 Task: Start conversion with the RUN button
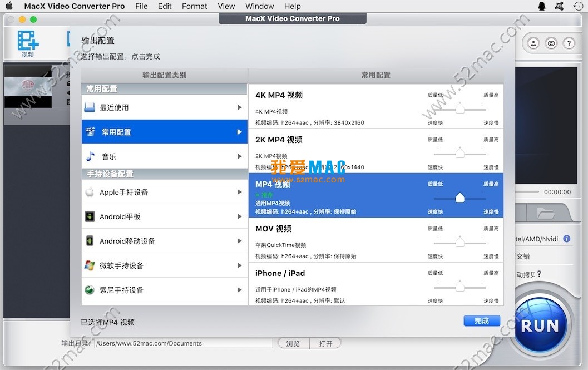[x=540, y=325]
